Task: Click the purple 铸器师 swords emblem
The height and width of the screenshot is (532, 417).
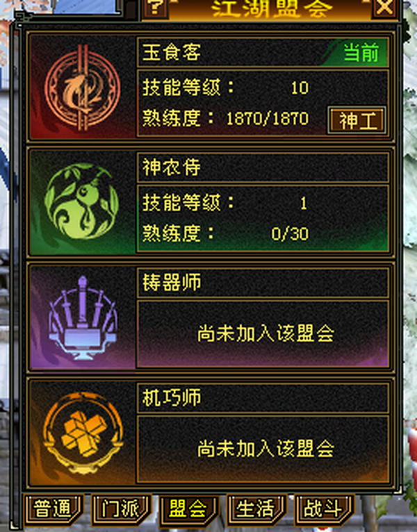Action: (x=83, y=317)
